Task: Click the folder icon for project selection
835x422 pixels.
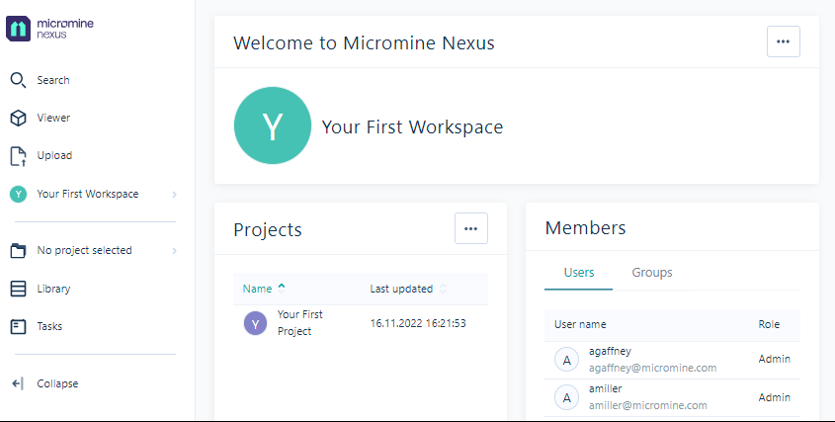Action: [18, 251]
